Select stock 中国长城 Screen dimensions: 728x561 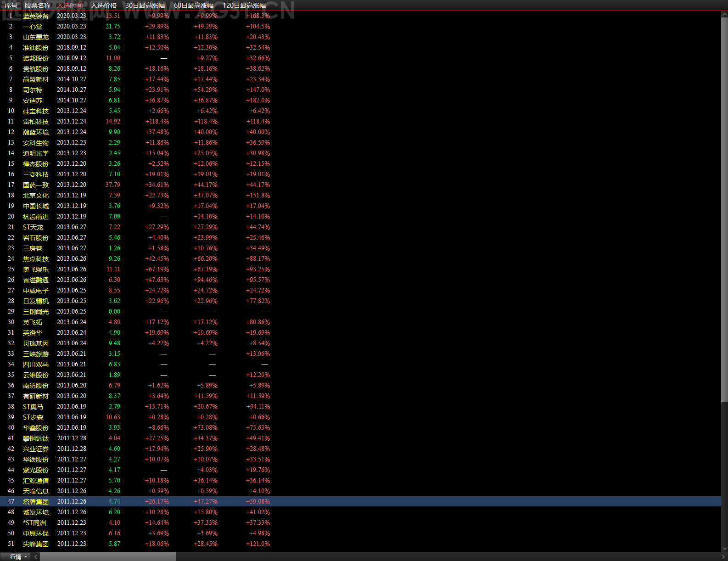pos(36,206)
